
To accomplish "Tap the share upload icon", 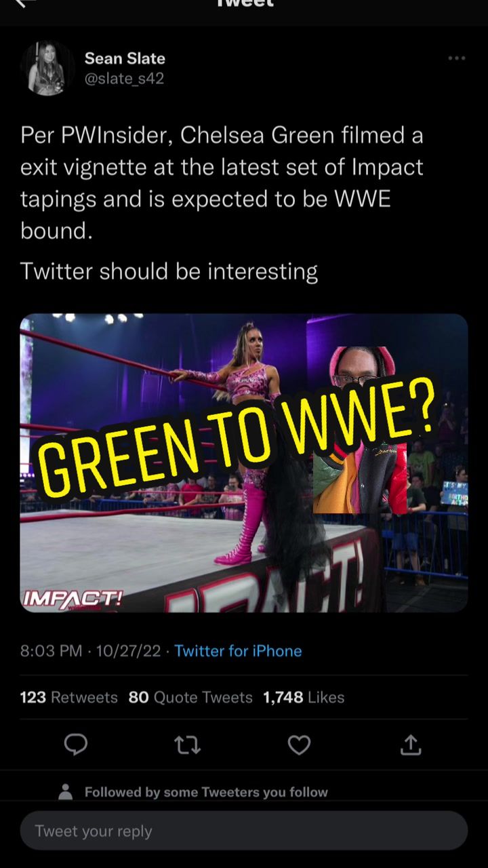I will pos(411,745).
